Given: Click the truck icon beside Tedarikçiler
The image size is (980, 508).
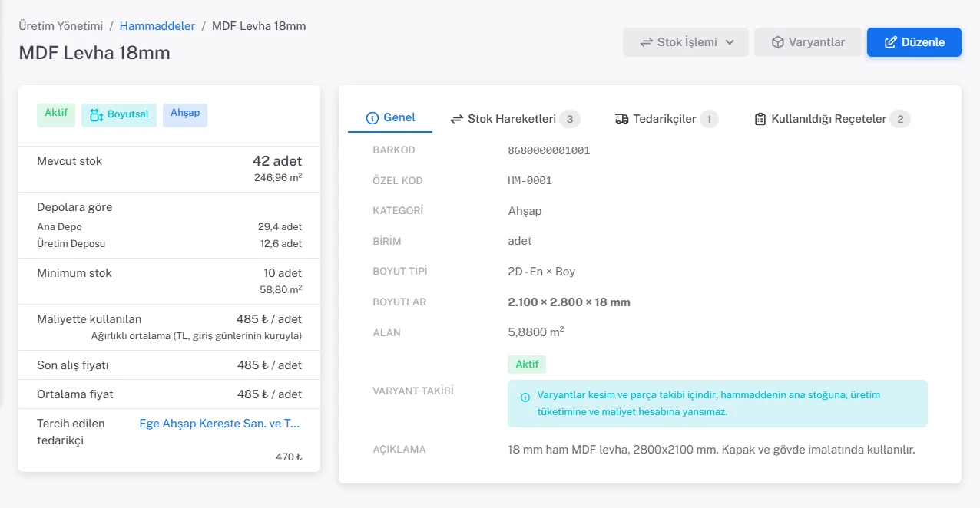Looking at the screenshot, I should pyautogui.click(x=622, y=119).
